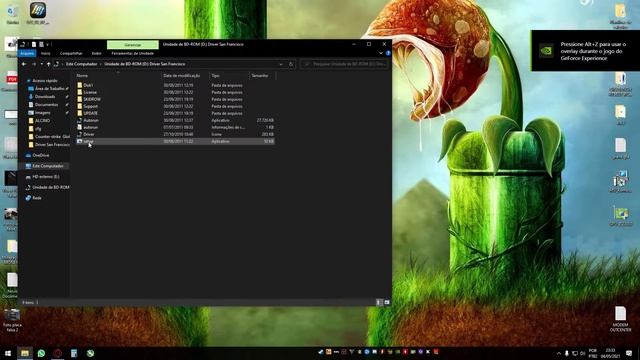Show hidden system tray icons

click(x=558, y=353)
